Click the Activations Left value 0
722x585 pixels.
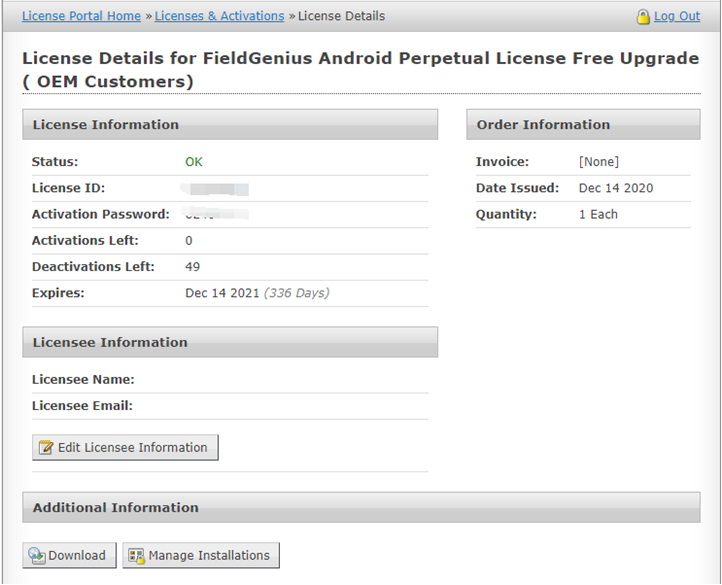pos(189,240)
